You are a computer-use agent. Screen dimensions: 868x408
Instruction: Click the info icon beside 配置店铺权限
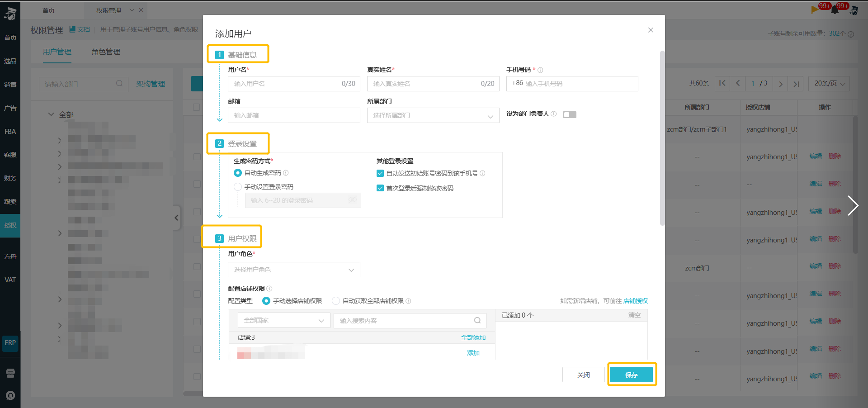269,289
